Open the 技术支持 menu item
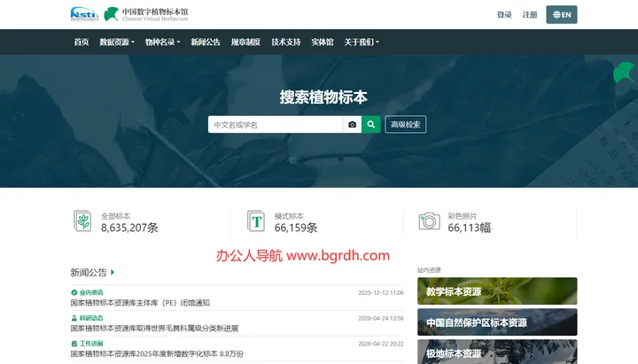The height and width of the screenshot is (364, 638). [x=286, y=42]
